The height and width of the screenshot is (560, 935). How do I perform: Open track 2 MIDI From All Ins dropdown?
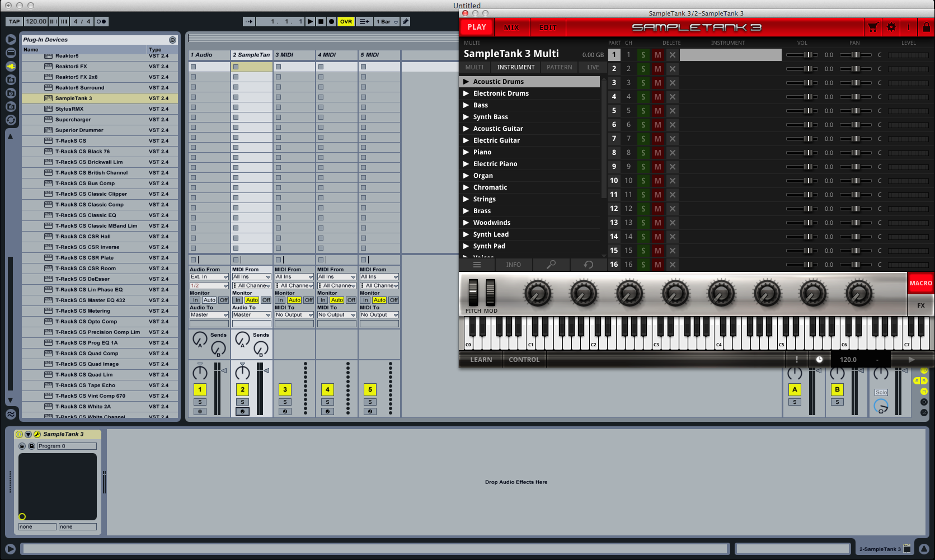pyautogui.click(x=251, y=277)
